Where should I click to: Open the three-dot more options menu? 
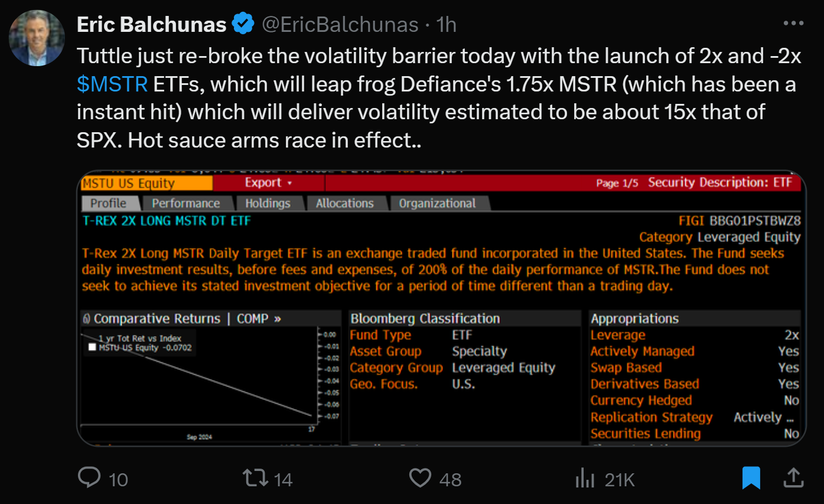793,24
